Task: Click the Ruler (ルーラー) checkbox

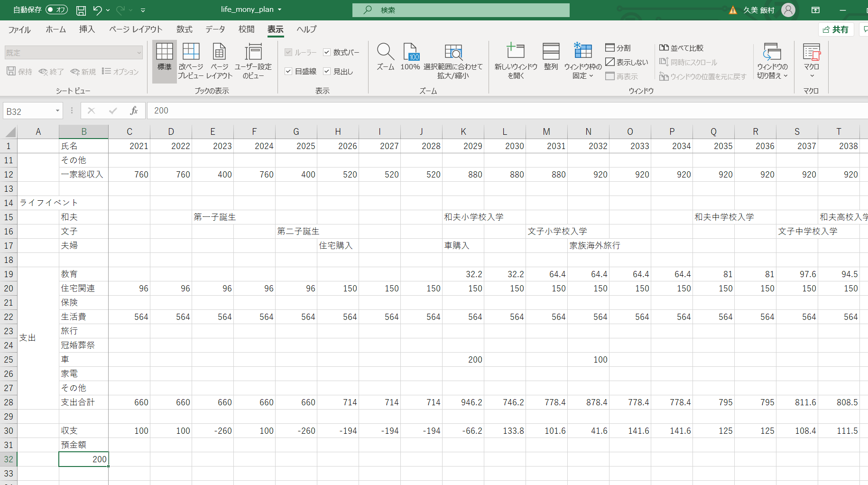Action: click(x=288, y=52)
